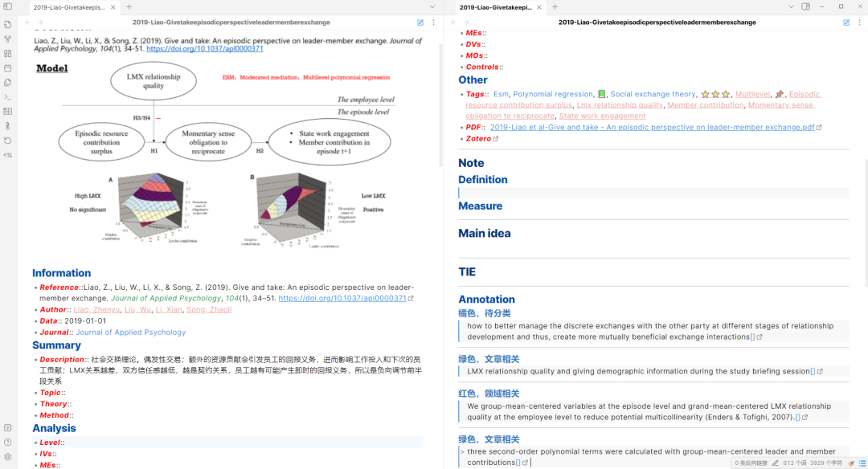Click the pushpin icon in Tags
Viewport: 868px width, 469px height.
click(780, 94)
